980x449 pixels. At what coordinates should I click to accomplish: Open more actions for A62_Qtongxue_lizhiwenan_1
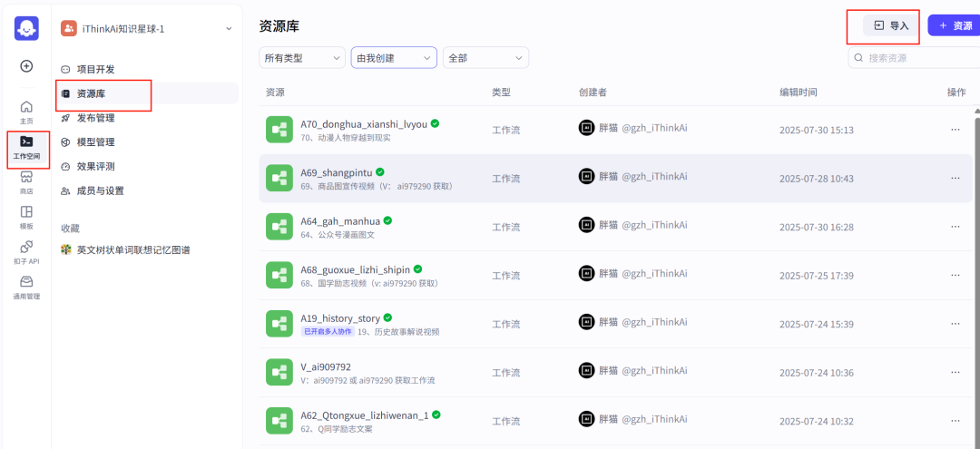[x=955, y=420]
